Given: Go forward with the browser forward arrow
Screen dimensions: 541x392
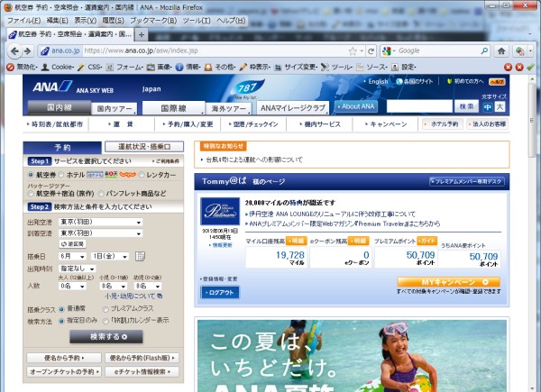Looking at the screenshot, I should click(28, 51).
